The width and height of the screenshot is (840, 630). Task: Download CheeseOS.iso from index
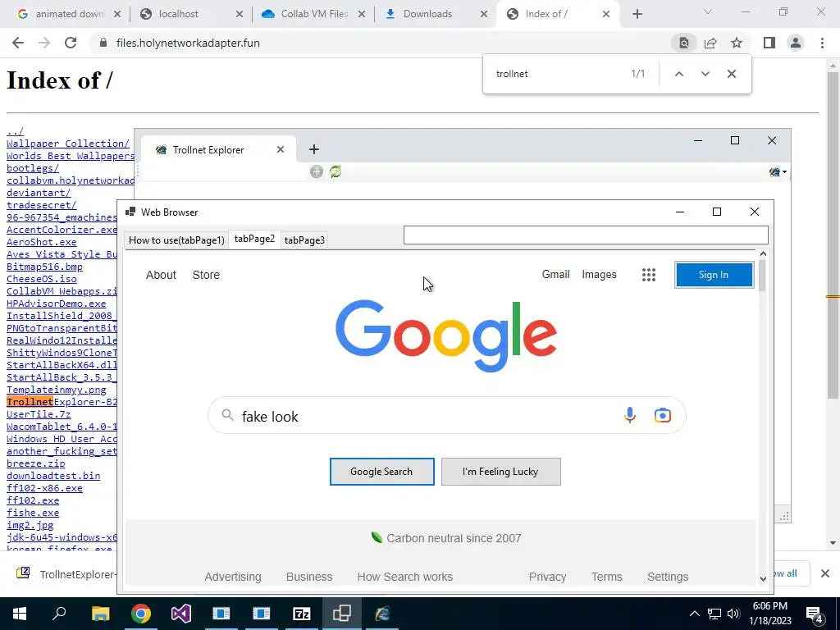click(x=42, y=279)
